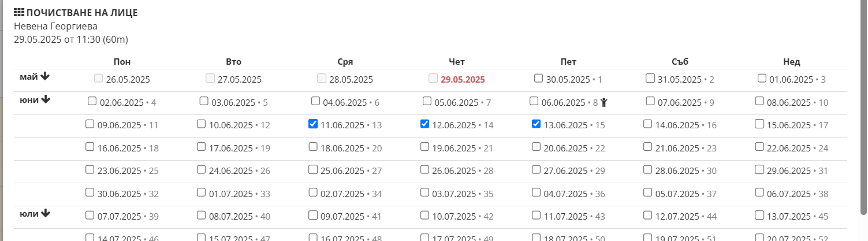Click the Съб column header
Image resolution: width=868 pixels, height=241 pixels.
[x=680, y=62]
